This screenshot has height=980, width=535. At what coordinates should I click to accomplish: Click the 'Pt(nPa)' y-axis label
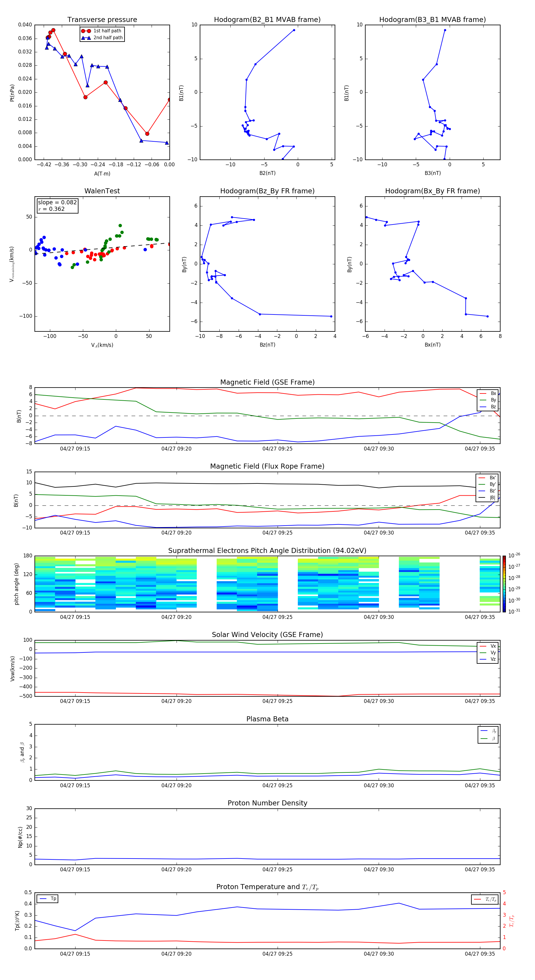pos(12,93)
